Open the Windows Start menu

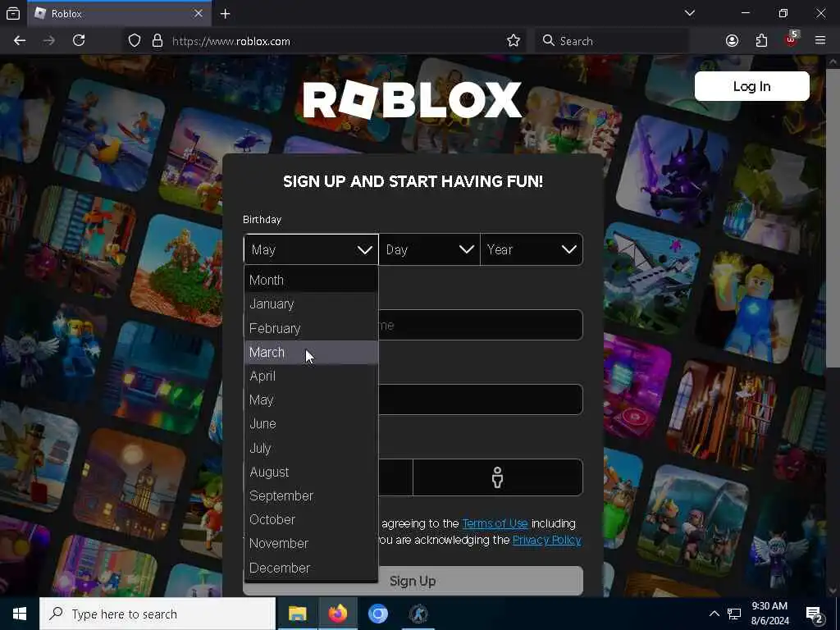click(x=20, y=614)
